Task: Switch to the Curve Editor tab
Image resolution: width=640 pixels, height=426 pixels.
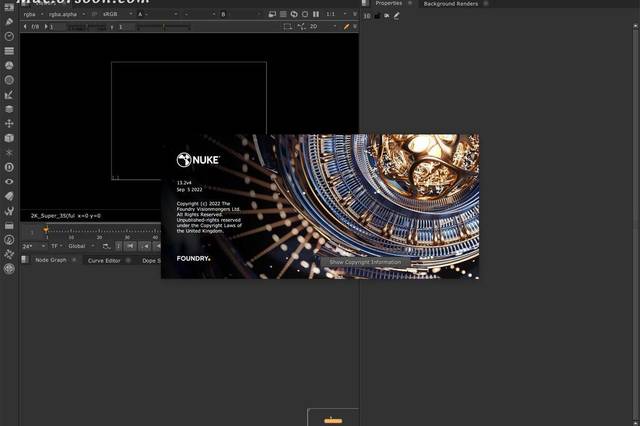Action: point(104,260)
